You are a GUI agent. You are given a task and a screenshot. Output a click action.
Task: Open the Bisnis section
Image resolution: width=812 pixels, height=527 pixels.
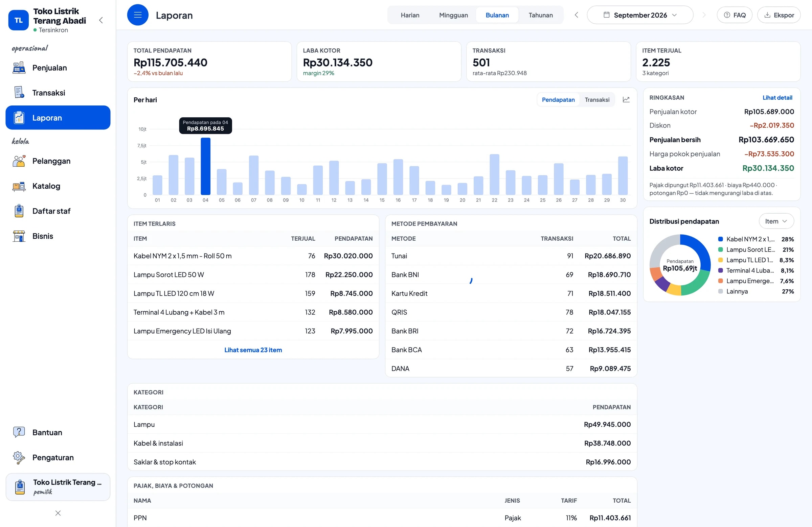(x=58, y=236)
